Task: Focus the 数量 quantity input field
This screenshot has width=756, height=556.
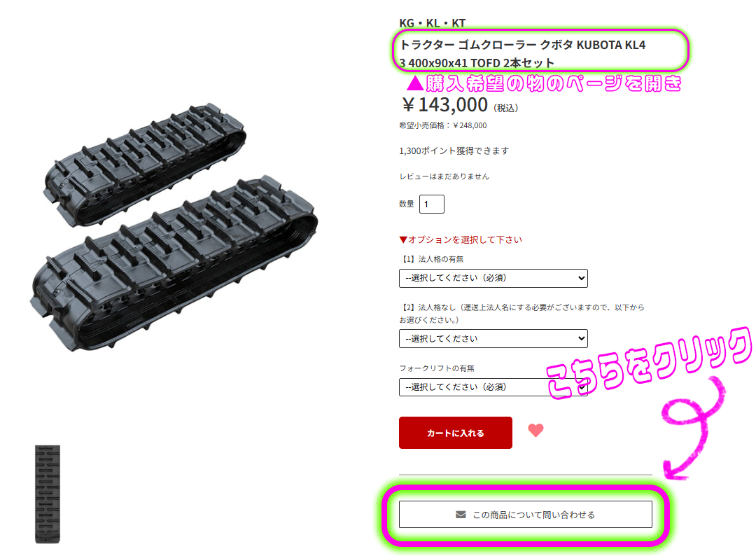Action: (431, 204)
